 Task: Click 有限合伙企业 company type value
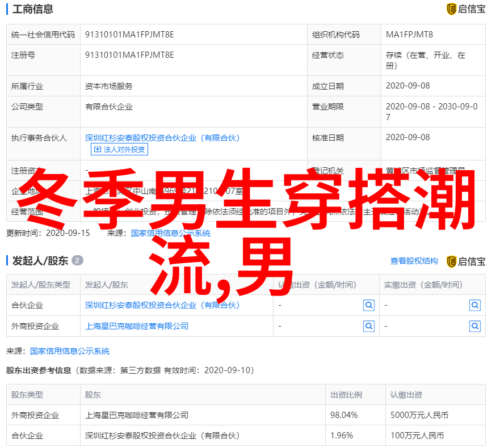tap(109, 107)
